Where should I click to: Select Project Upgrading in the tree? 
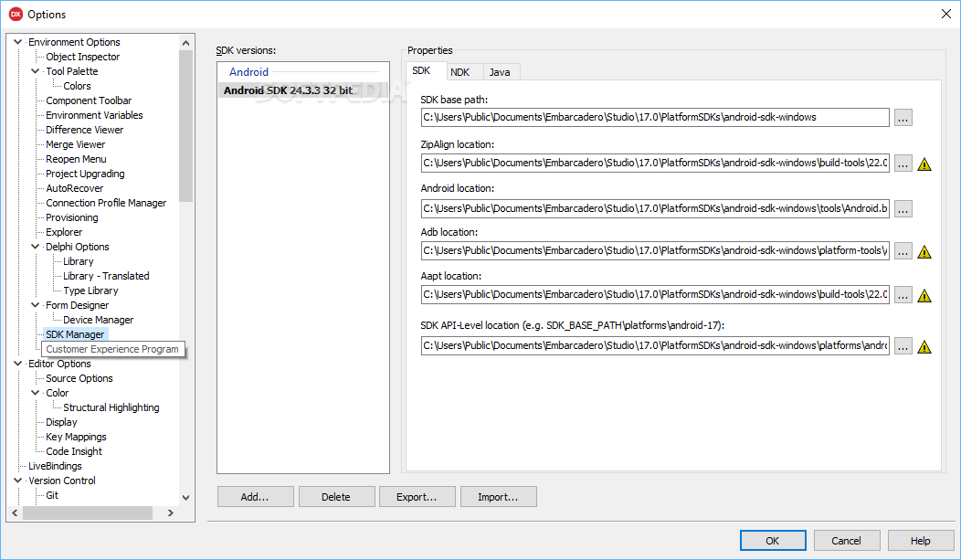pos(85,174)
